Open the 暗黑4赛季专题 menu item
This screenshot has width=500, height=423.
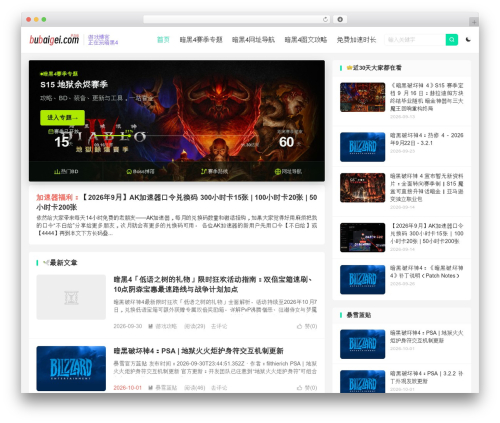coord(201,40)
